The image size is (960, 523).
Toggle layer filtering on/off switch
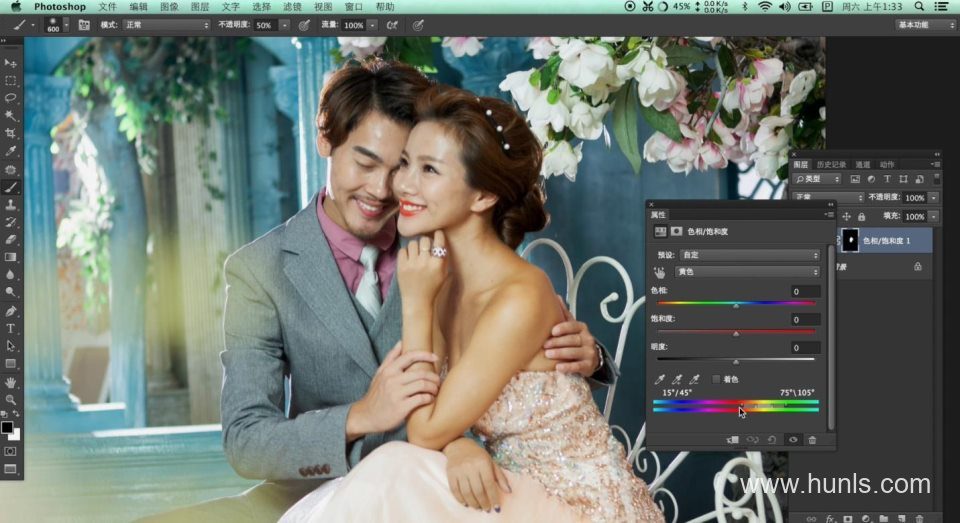tap(936, 179)
